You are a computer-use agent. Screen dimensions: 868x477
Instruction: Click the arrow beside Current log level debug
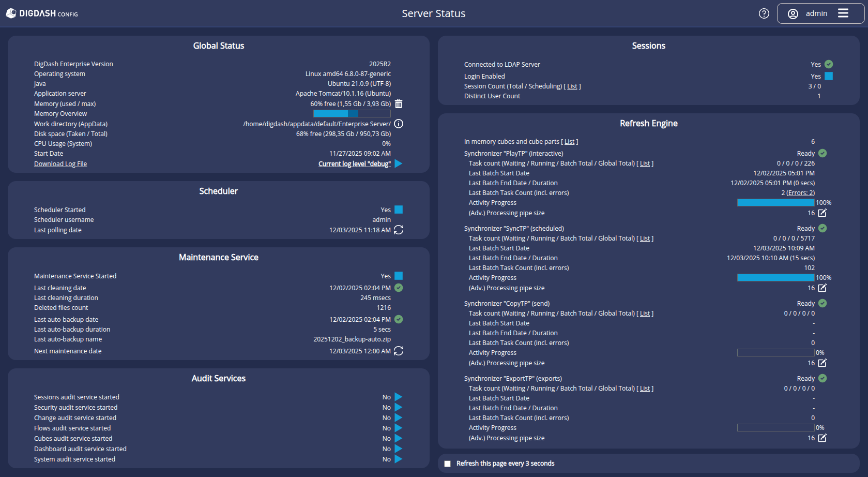coord(398,163)
